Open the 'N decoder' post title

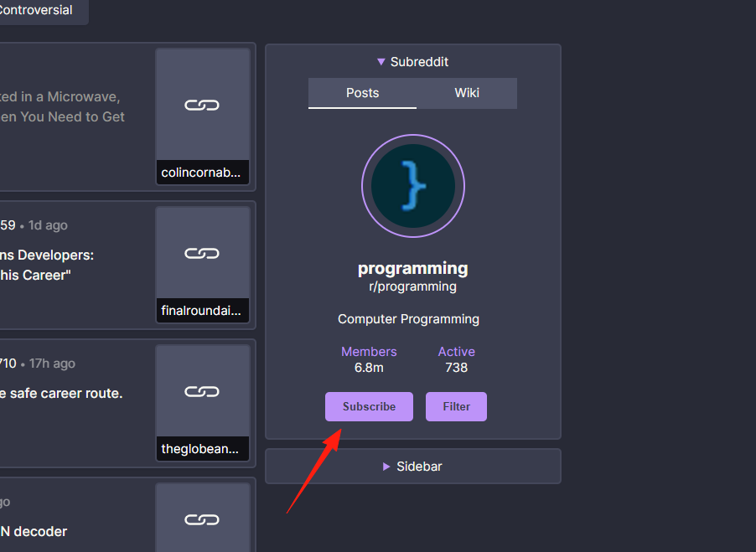(x=34, y=531)
